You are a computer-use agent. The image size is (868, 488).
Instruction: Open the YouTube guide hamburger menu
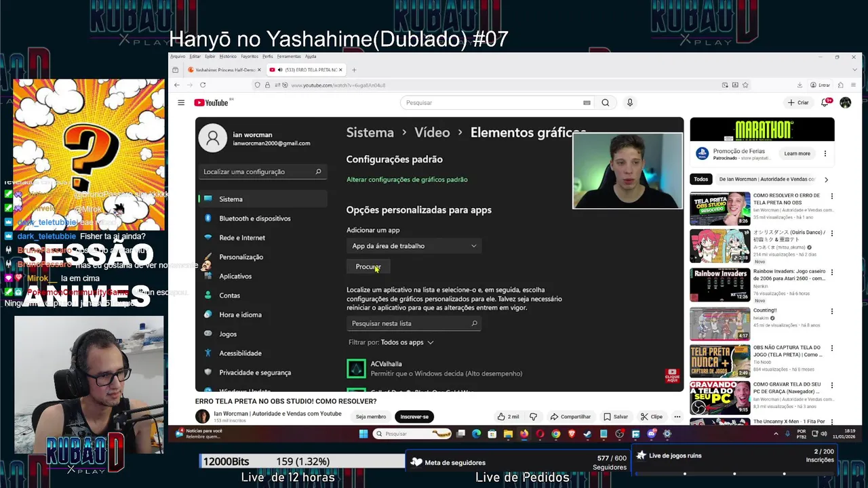pos(181,102)
